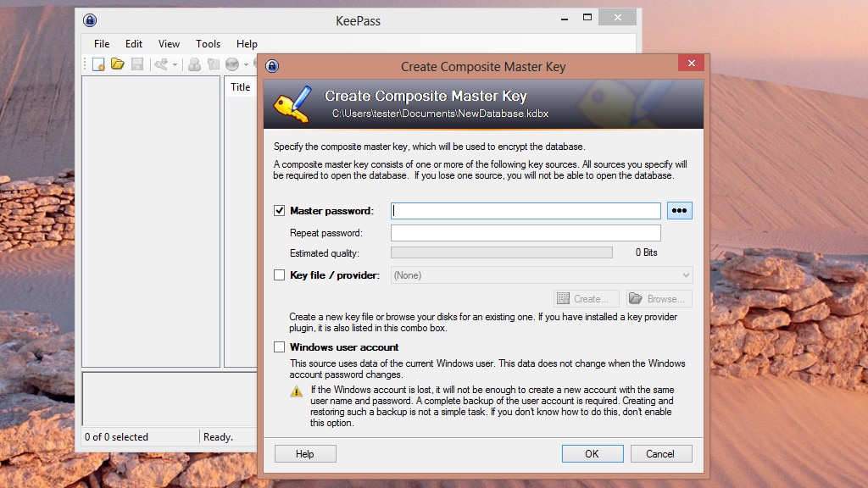Image resolution: width=868 pixels, height=488 pixels.
Task: Click the New database toolbar icon
Action: tap(98, 64)
